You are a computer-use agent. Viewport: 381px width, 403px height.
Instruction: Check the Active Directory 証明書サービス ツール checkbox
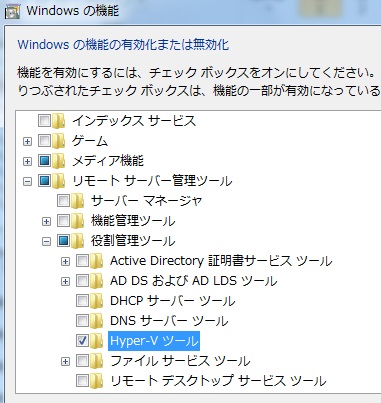coord(82,260)
